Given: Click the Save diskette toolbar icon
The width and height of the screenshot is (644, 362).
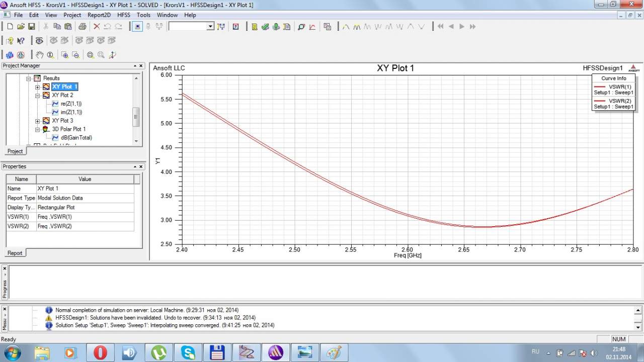Looking at the screenshot, I should click(31, 27).
